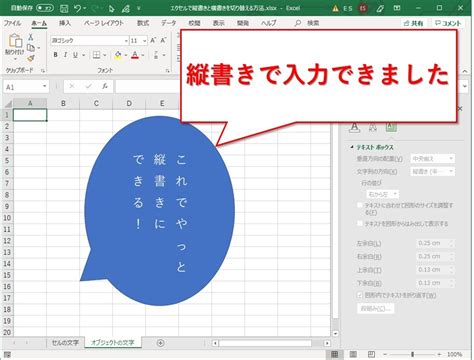
Task: Apply Italic formatting with the I icon
Action: pos(65,55)
